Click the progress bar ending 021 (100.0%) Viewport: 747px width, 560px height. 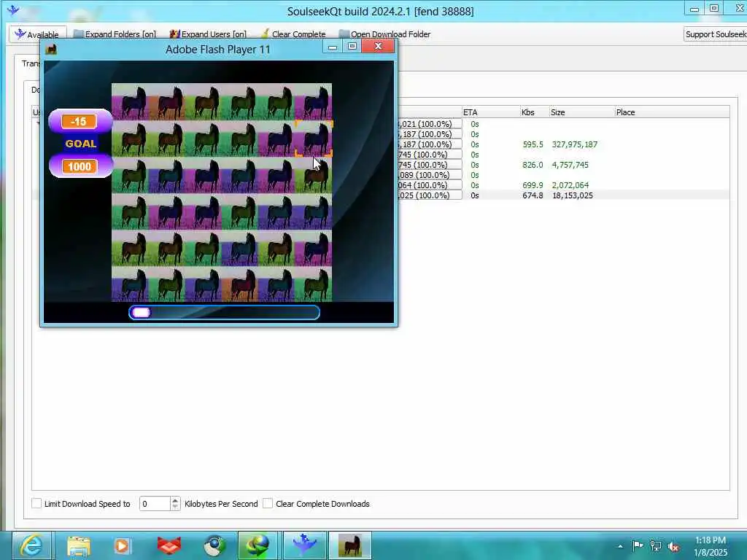click(x=429, y=124)
